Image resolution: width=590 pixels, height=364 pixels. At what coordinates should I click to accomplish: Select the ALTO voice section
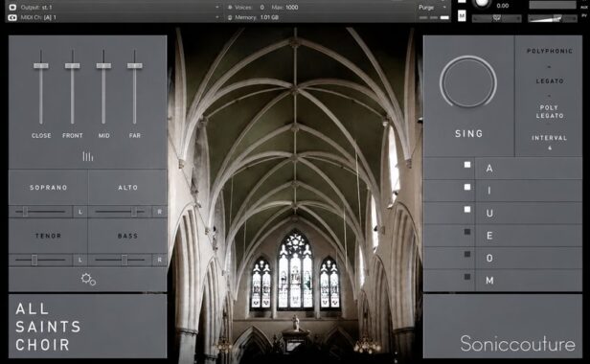click(128, 188)
